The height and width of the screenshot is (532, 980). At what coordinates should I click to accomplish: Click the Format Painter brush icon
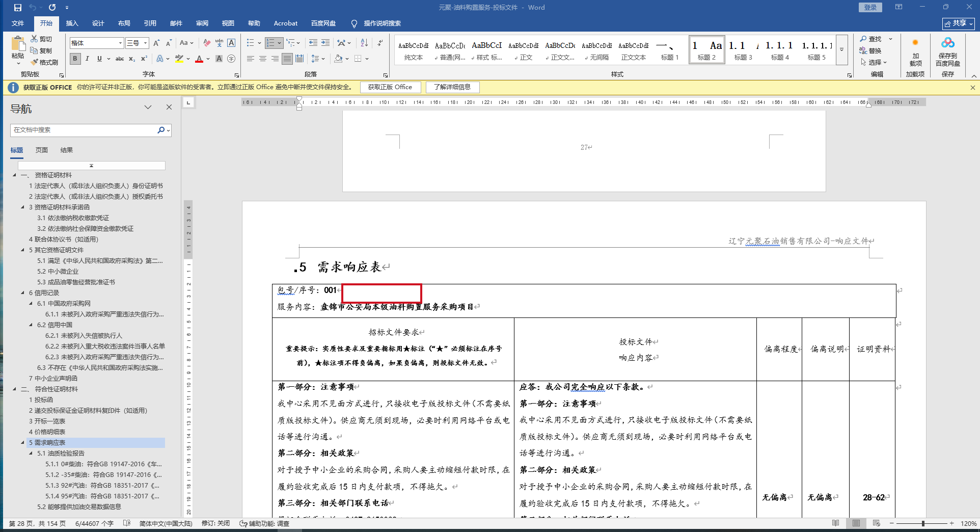click(35, 62)
